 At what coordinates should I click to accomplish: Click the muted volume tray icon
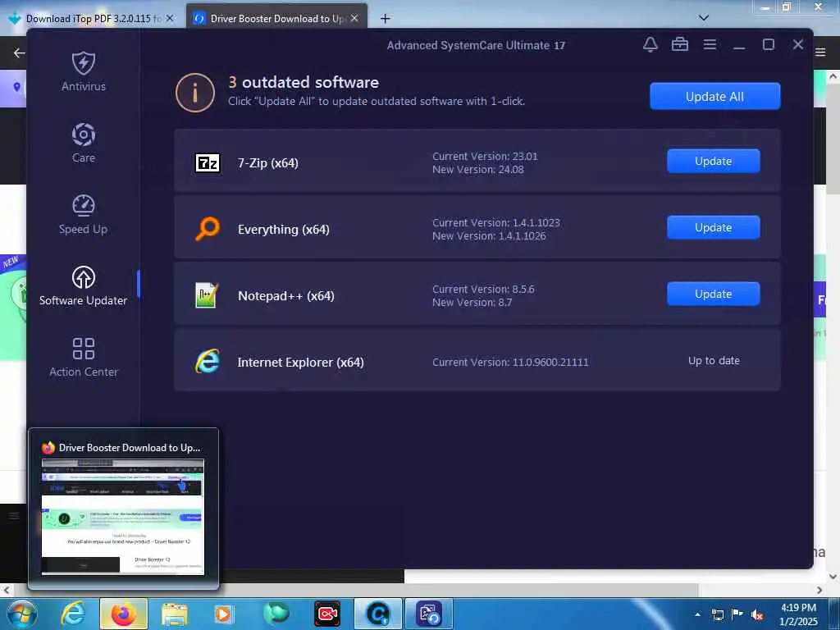click(x=757, y=614)
